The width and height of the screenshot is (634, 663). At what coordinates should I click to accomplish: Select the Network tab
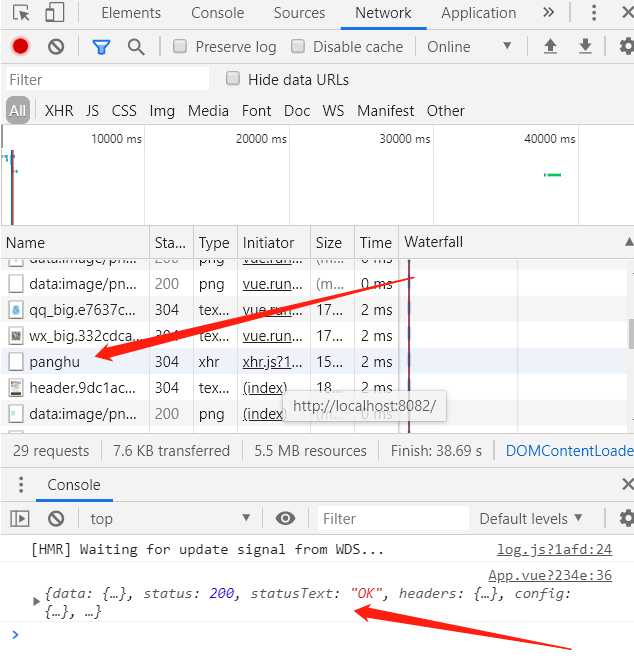coord(383,13)
